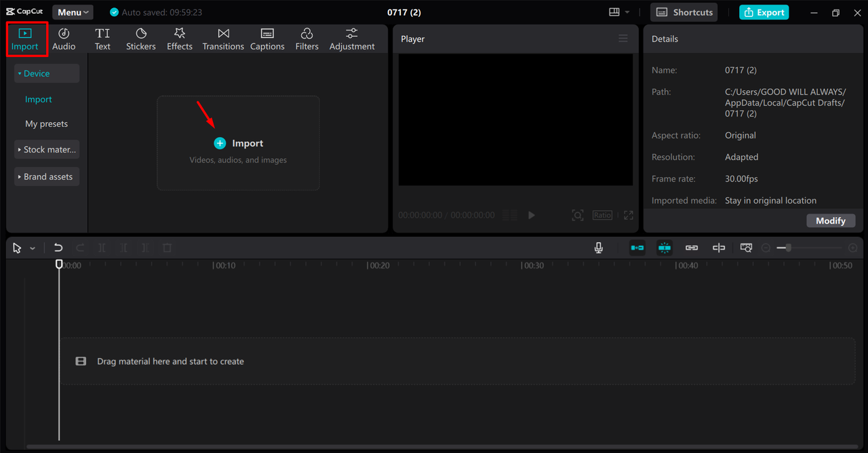Click the Record voiceover microphone icon
868x453 pixels.
tap(599, 248)
